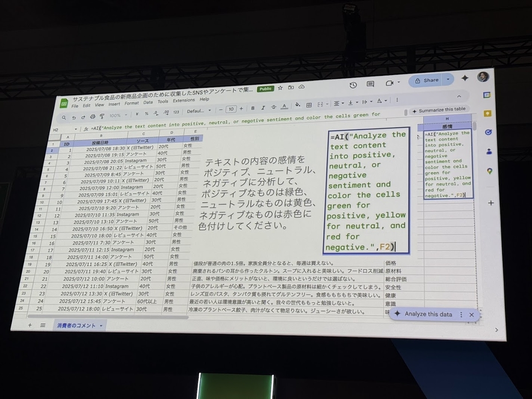
Task: Format cell as percent
Action: [x=147, y=113]
